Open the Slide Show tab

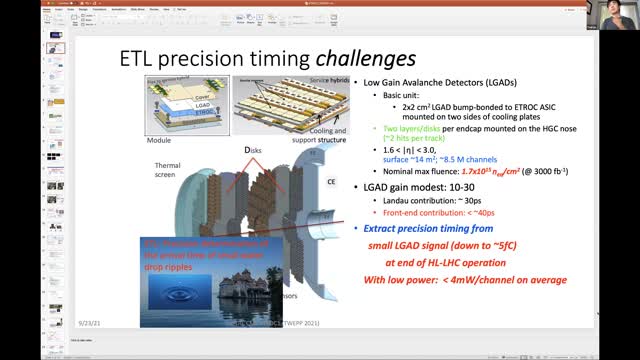click(x=138, y=9)
